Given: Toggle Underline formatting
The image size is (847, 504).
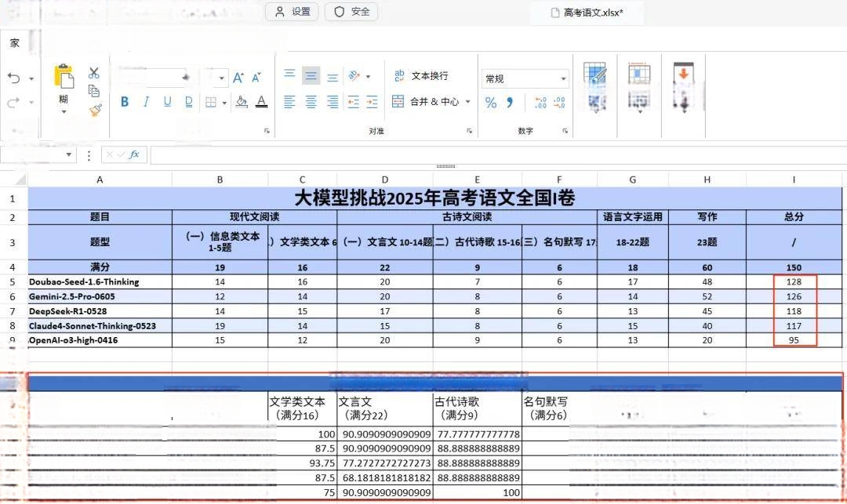Looking at the screenshot, I should pyautogui.click(x=168, y=101).
